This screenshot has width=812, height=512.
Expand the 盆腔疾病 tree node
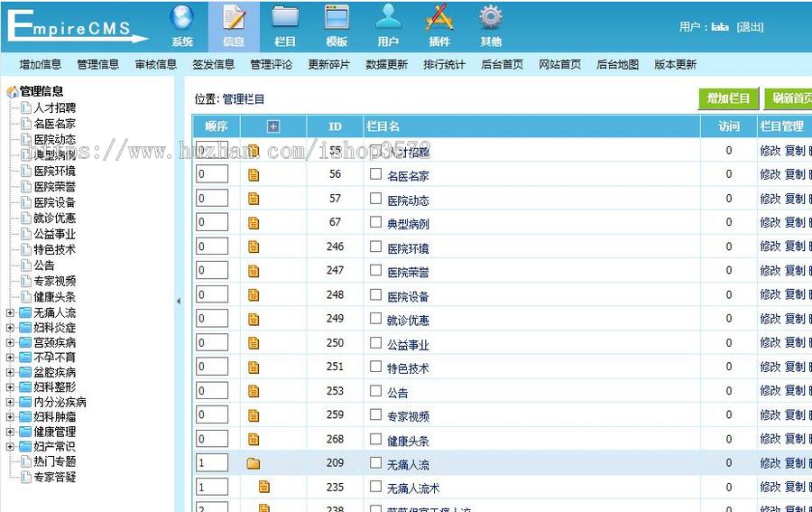10,373
